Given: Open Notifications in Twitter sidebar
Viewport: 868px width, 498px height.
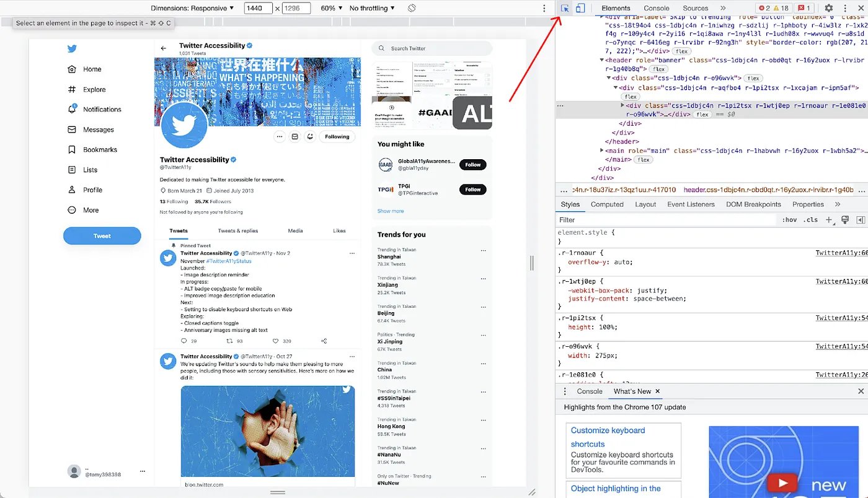Looking at the screenshot, I should [x=94, y=109].
